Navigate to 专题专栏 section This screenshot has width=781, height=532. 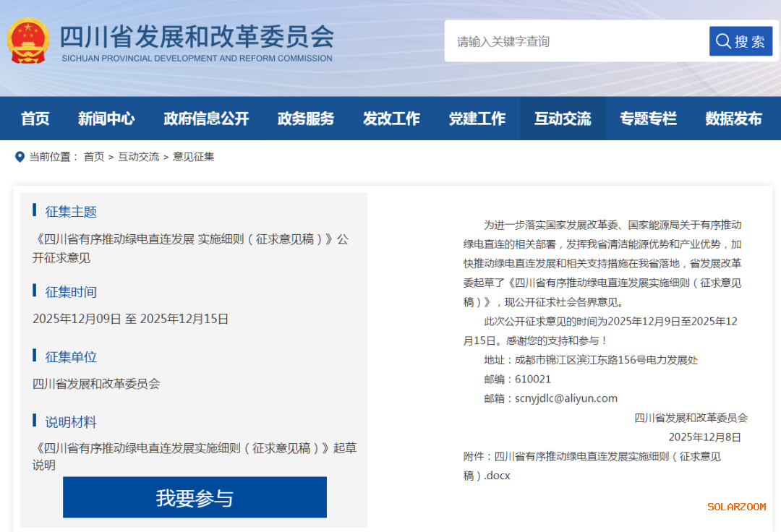click(648, 119)
